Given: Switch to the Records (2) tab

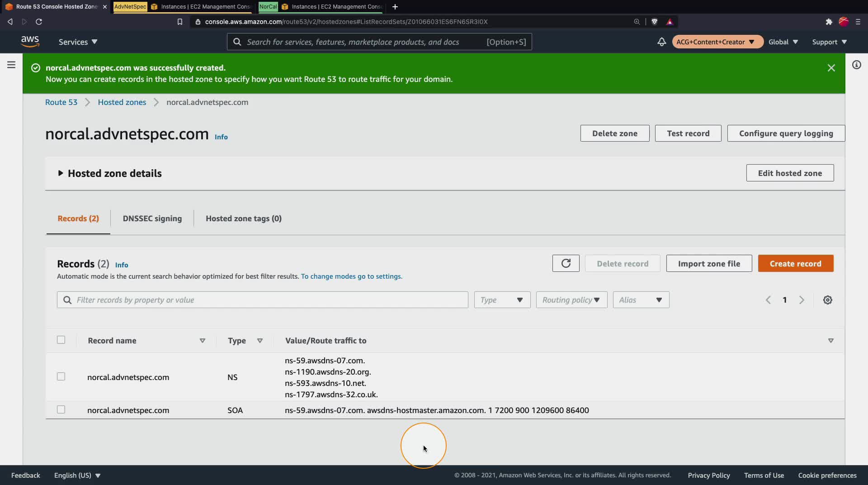Looking at the screenshot, I should pos(78,219).
